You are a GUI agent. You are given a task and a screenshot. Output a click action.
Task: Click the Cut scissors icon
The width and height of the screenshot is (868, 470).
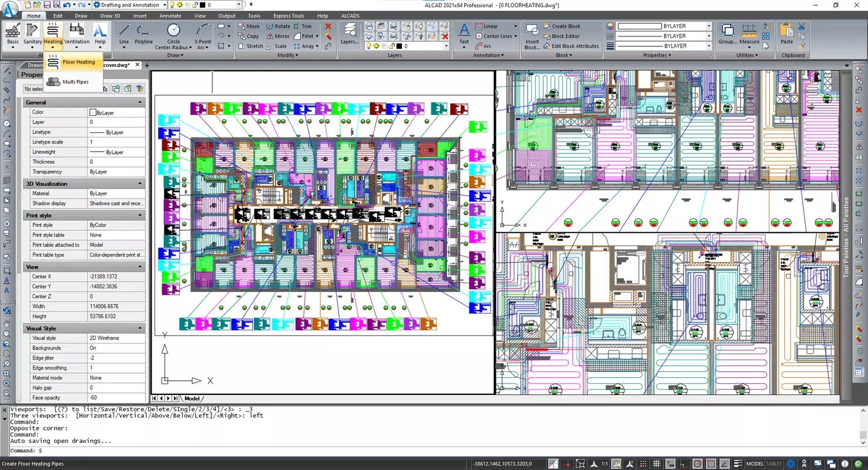802,26
